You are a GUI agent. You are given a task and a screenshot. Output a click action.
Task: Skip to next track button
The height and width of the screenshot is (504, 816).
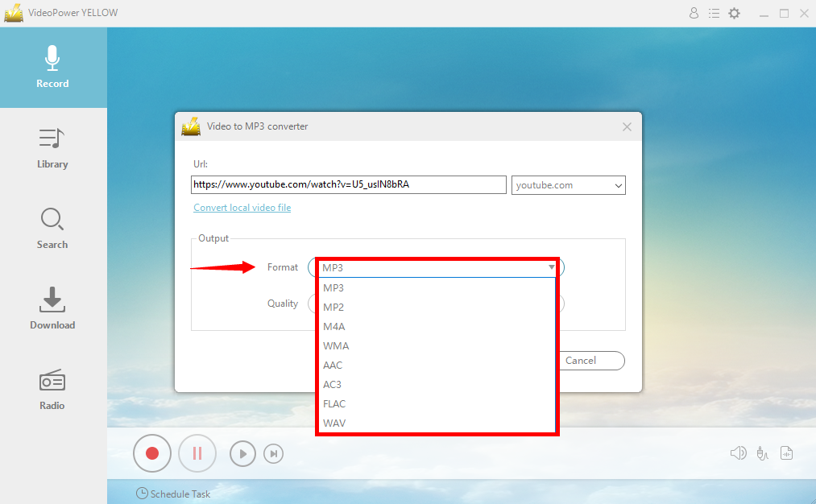274,454
